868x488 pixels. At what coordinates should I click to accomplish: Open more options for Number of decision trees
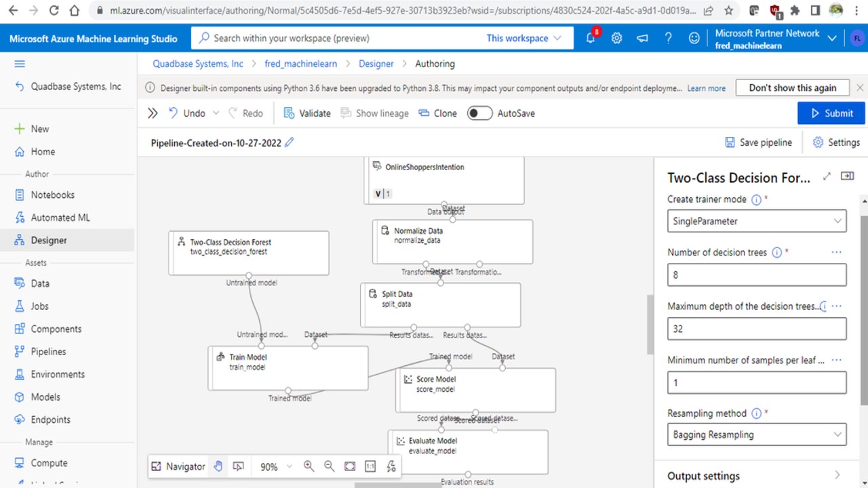pos(836,252)
